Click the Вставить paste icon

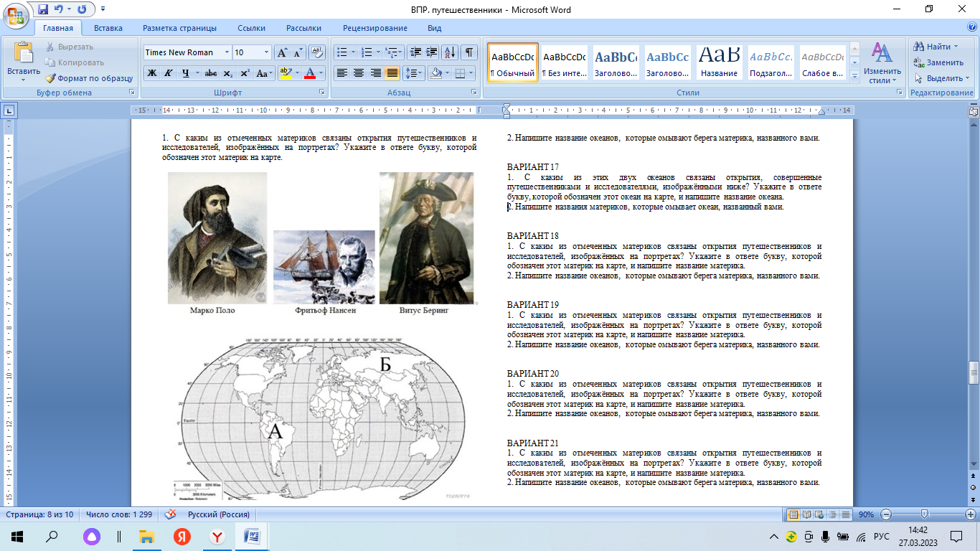pos(24,54)
